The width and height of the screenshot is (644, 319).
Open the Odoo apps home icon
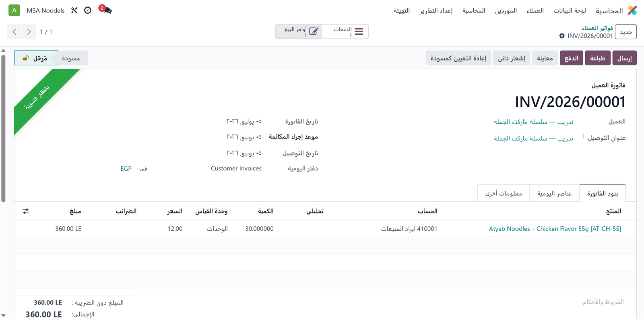pos(632,10)
